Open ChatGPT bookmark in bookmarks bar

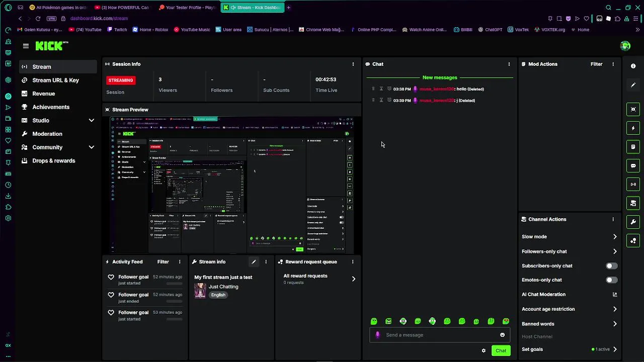point(489,30)
